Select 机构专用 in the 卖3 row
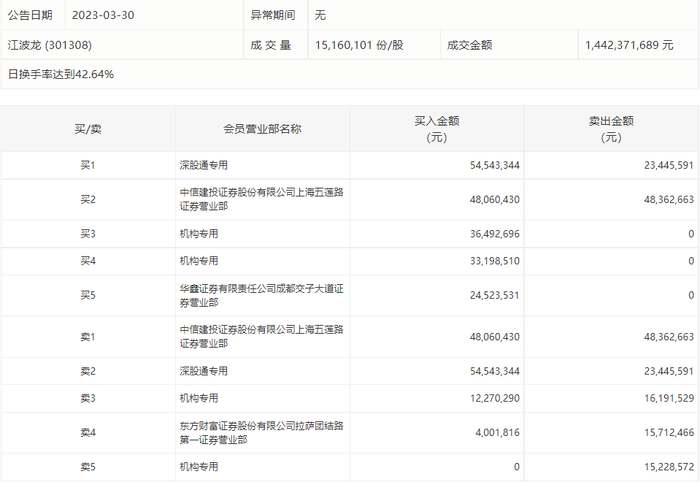700x482 pixels. [x=199, y=398]
